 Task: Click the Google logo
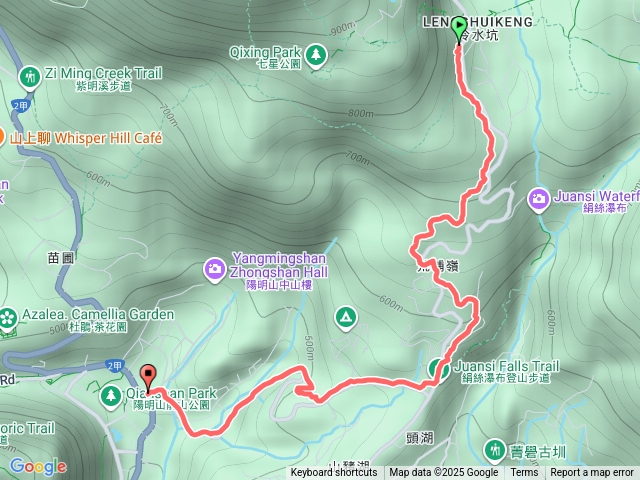tap(38, 467)
